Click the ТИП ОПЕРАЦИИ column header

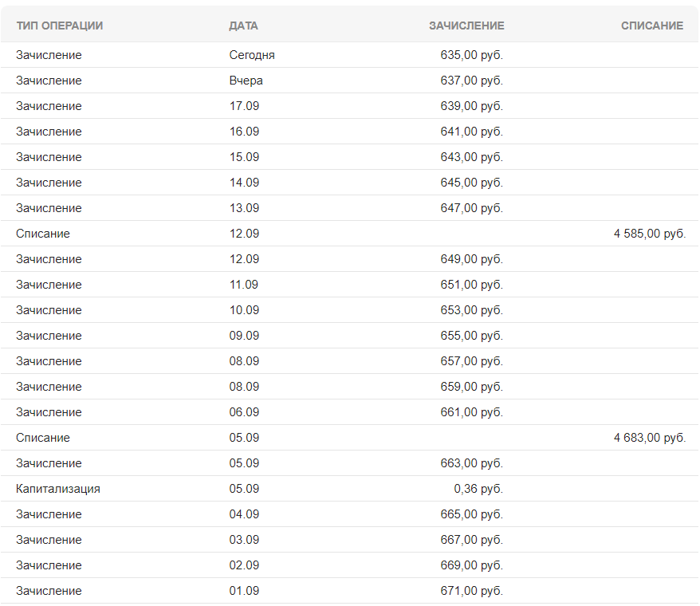pos(59,26)
